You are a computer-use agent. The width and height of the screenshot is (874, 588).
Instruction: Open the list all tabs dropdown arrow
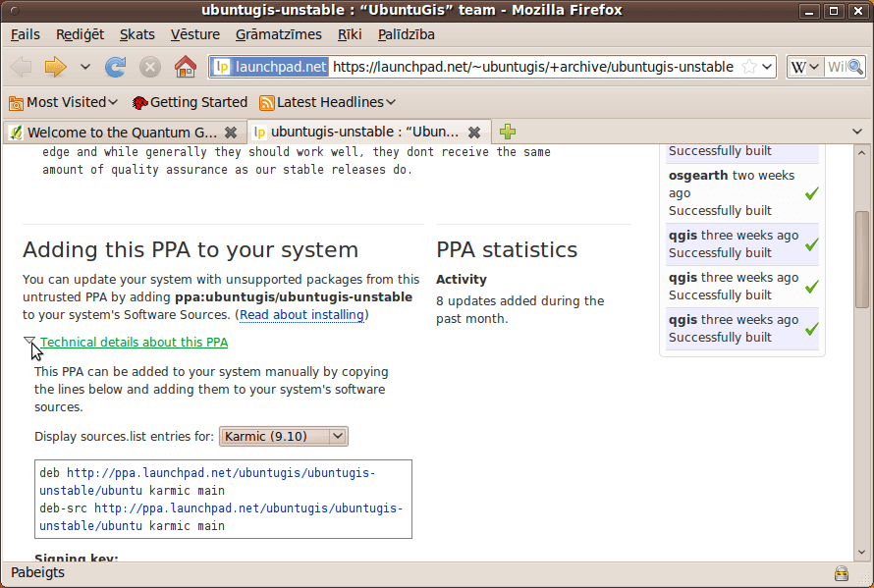[857, 133]
